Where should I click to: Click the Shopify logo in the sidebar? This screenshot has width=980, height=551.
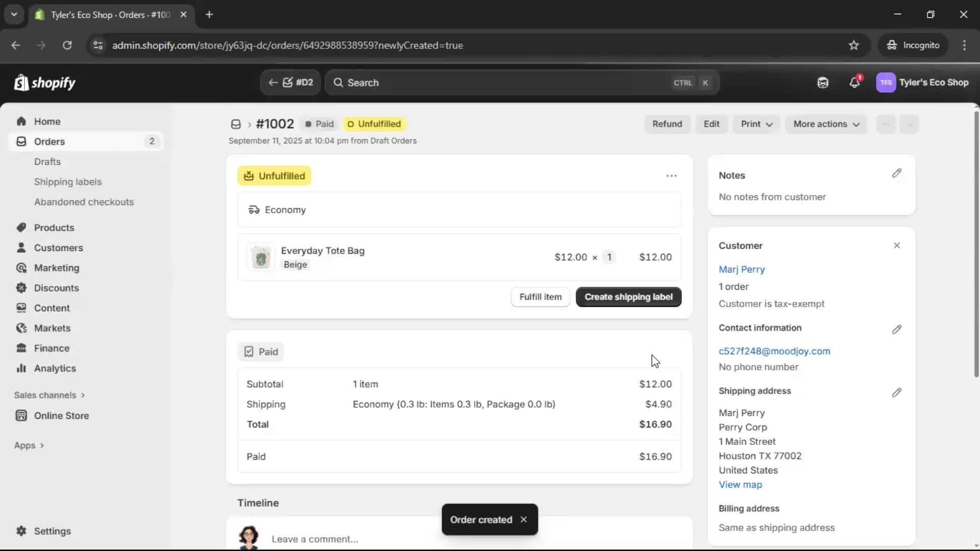pos(45,83)
